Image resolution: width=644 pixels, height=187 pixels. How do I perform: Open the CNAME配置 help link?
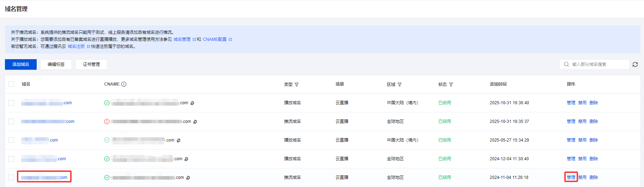coord(215,39)
